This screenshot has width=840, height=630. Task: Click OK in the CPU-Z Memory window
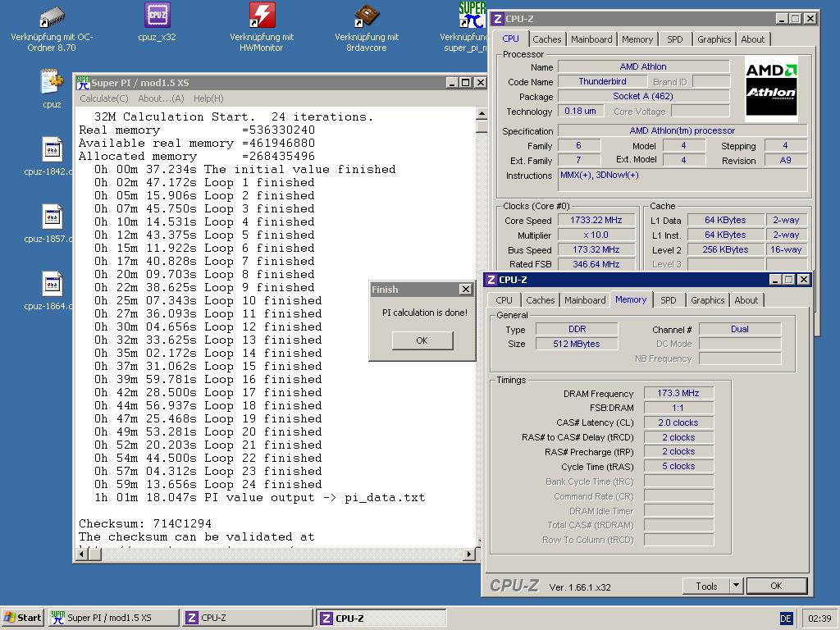click(x=776, y=586)
